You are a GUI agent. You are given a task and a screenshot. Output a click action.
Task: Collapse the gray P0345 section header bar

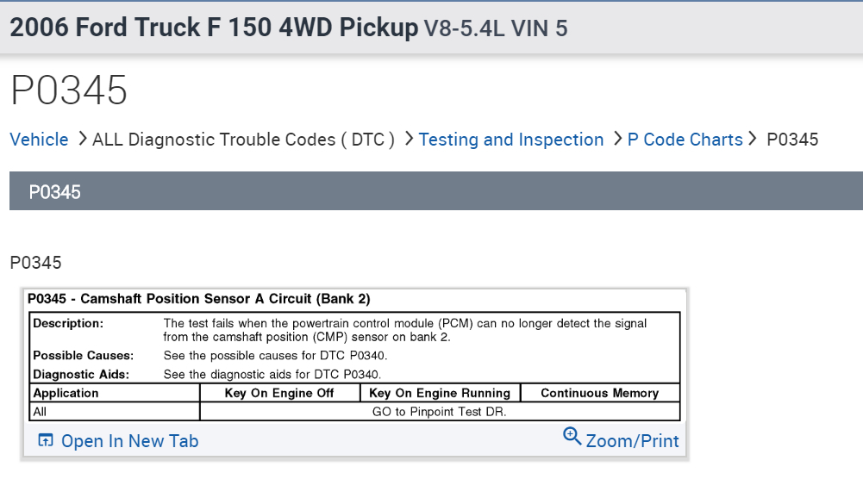click(435, 191)
